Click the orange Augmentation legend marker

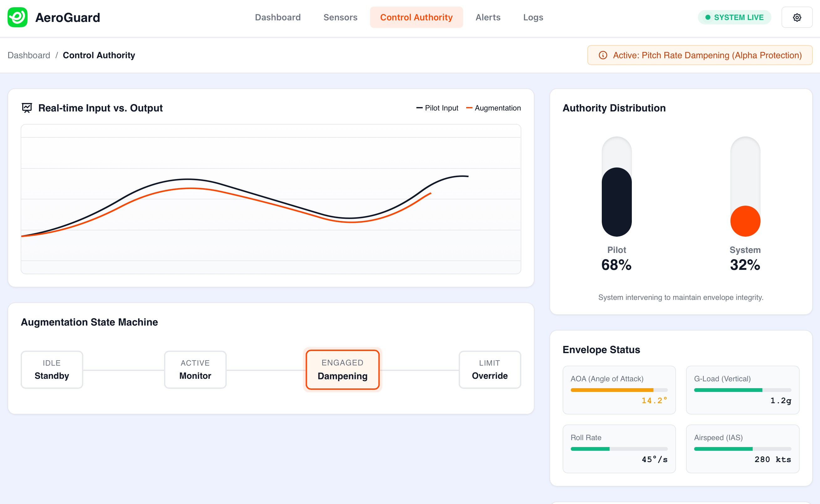(x=469, y=108)
